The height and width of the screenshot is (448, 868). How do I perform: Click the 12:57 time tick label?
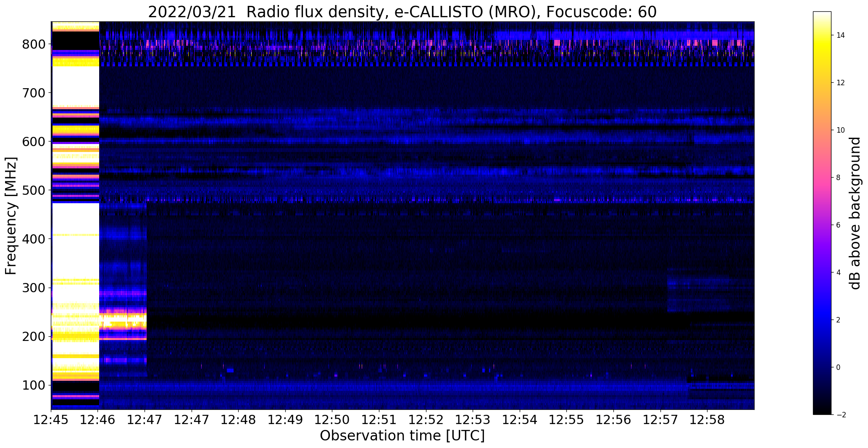pyautogui.click(x=660, y=420)
